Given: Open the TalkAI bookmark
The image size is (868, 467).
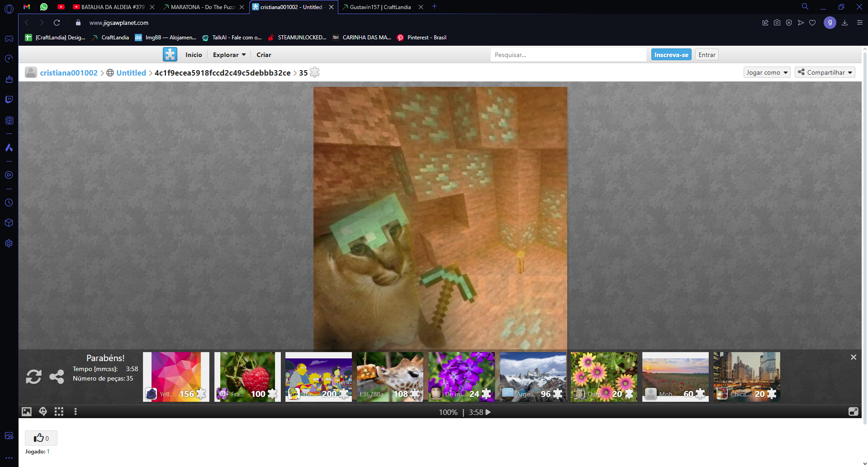Looking at the screenshot, I should [x=232, y=38].
